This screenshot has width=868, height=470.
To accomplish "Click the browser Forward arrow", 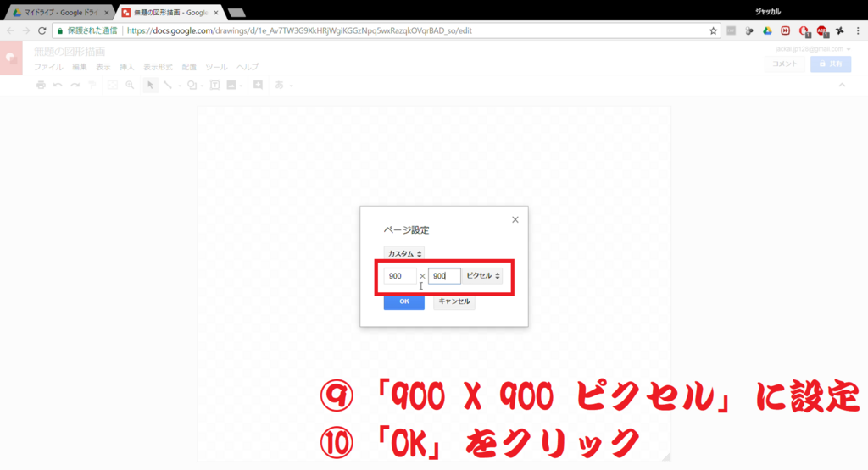I will 26,31.
